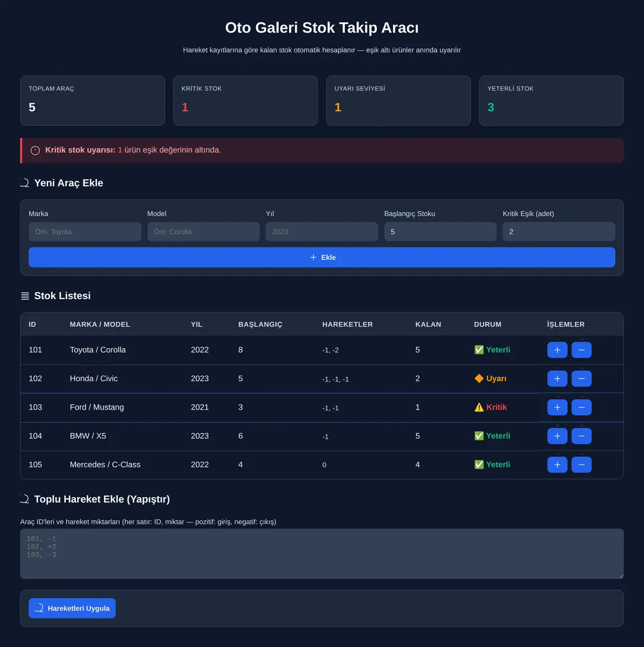Click the DURUM column header
The height and width of the screenshot is (647, 644).
[x=488, y=324]
